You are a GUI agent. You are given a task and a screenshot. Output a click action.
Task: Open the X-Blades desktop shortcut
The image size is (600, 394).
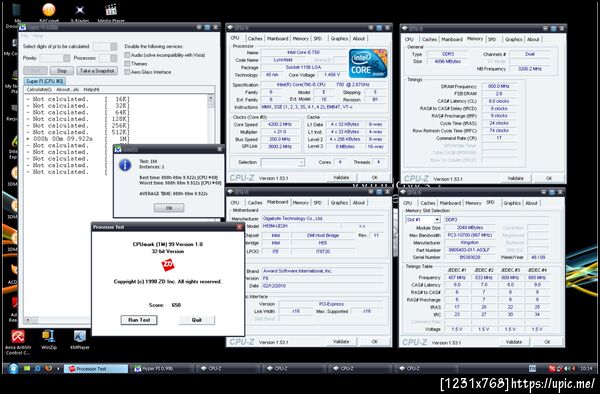point(80,10)
